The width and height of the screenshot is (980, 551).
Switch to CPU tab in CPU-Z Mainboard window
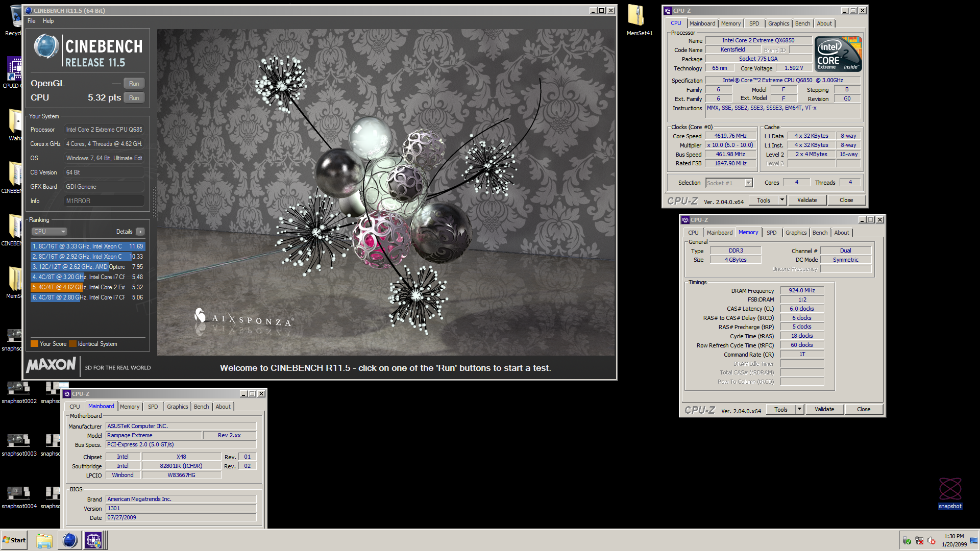tap(75, 407)
